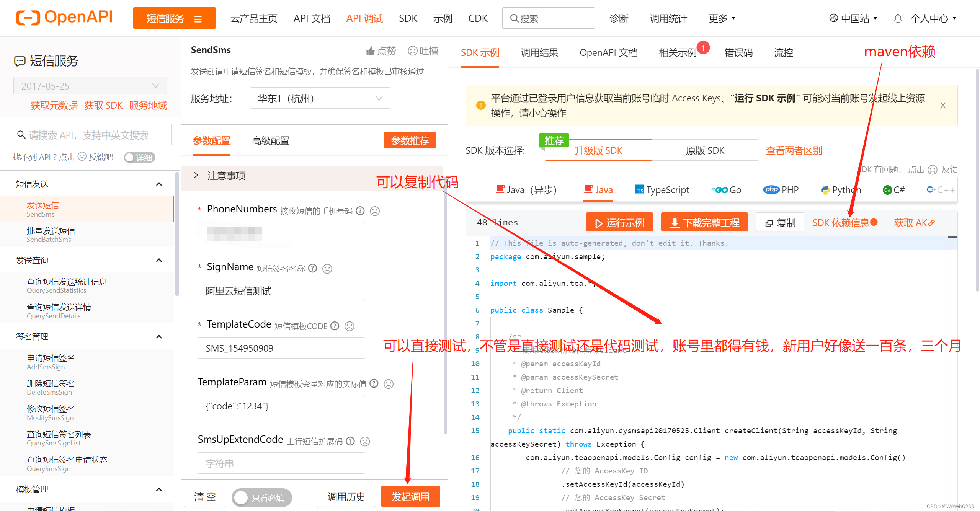The image size is (980, 512).
Task: Select the 升级版 SDK option
Action: click(x=598, y=150)
